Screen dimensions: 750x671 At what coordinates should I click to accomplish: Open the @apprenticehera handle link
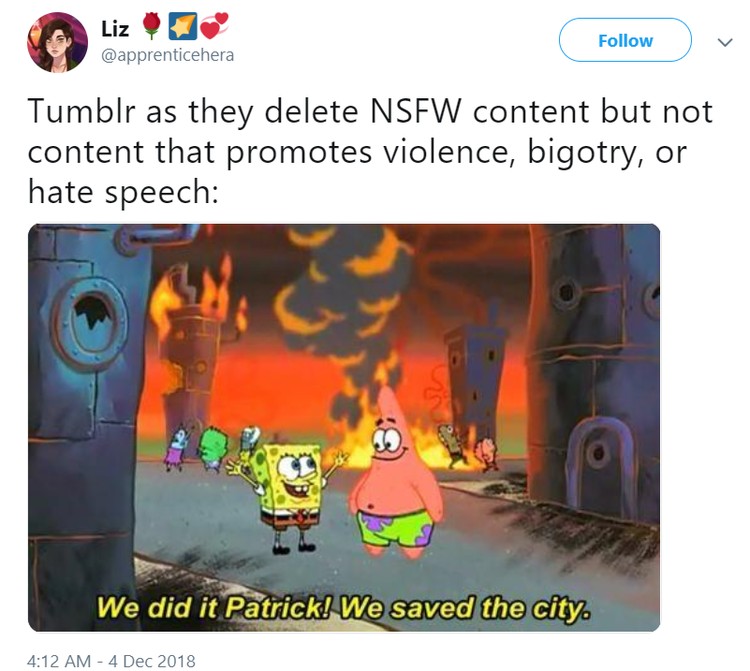click(x=168, y=55)
